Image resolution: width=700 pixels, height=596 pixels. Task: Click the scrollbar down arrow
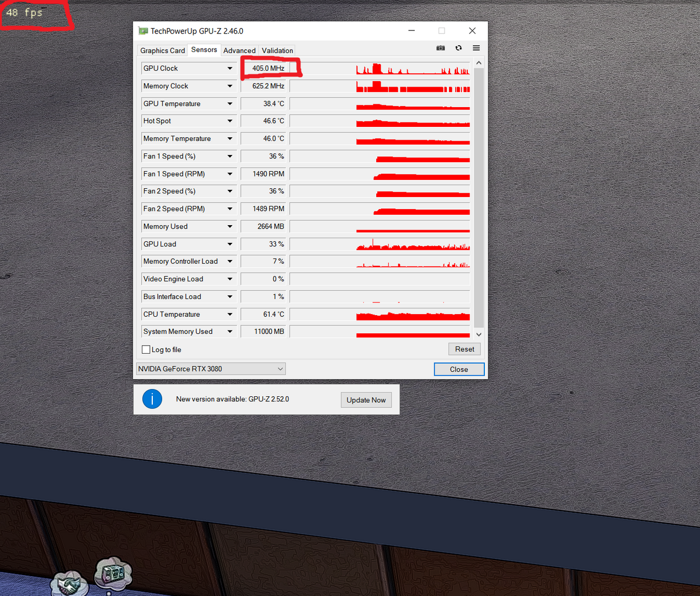(479, 334)
